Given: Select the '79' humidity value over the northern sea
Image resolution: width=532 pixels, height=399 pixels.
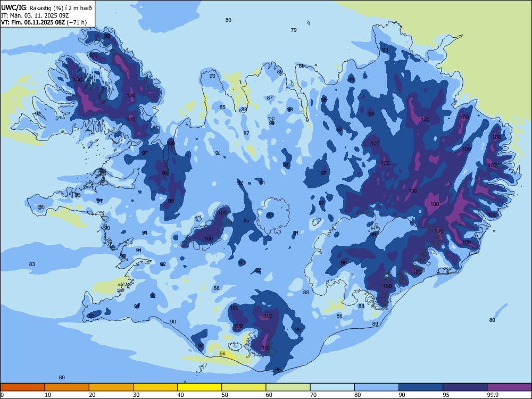Looking at the screenshot, I should click(x=294, y=30).
